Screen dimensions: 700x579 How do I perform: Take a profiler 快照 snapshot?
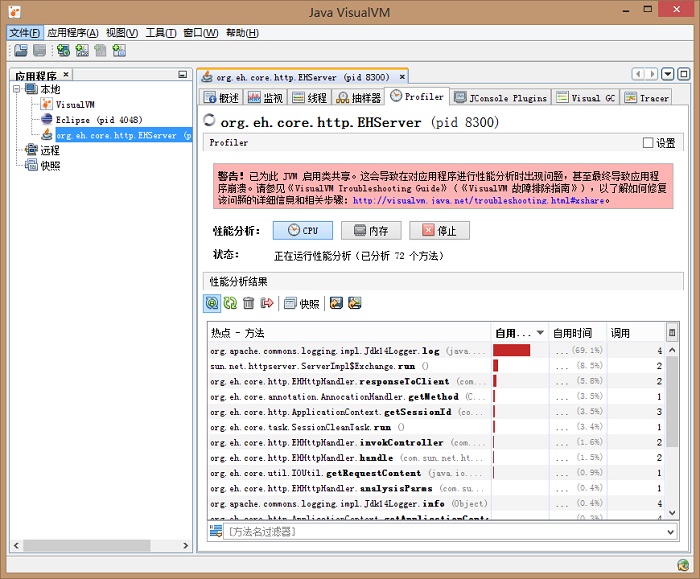coord(302,303)
